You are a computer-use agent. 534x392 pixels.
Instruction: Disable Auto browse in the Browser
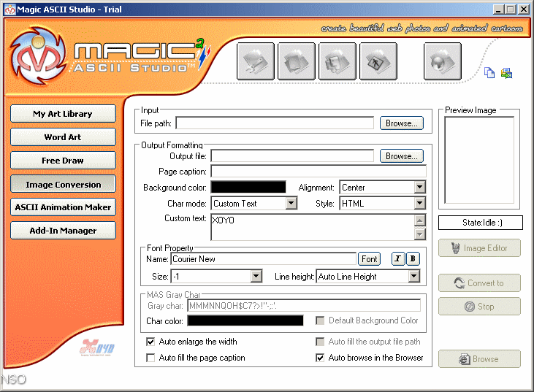[320, 358]
